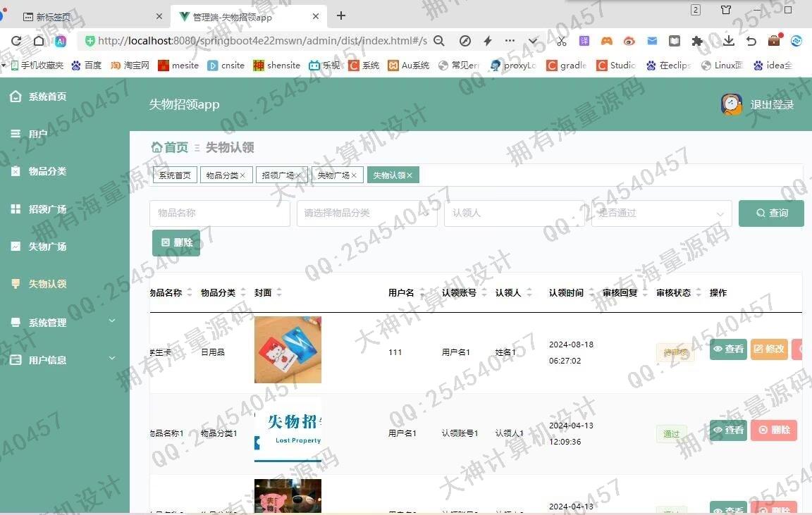The width and height of the screenshot is (812, 515).
Task: Open the 日用品 row cover thumbnail
Action: [288, 350]
